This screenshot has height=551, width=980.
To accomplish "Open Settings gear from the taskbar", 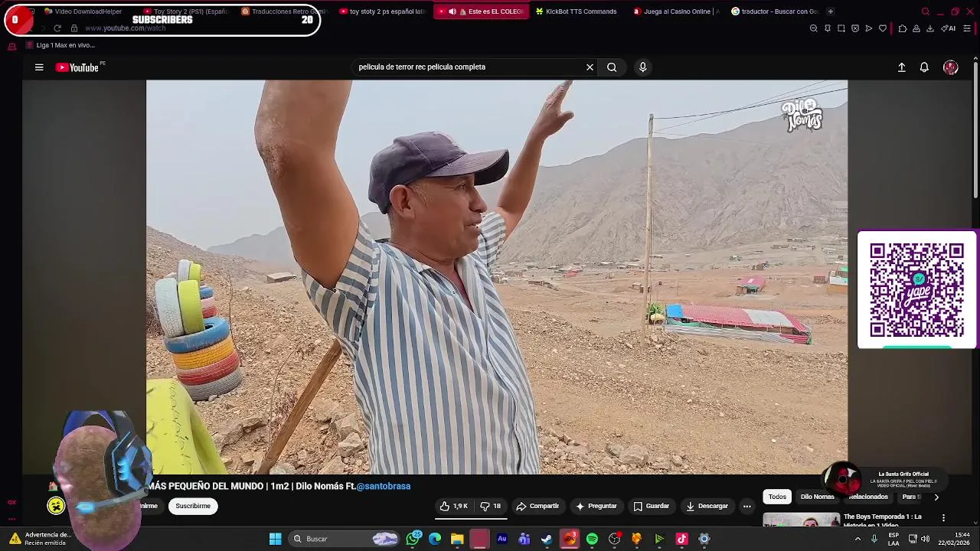I will click(704, 539).
